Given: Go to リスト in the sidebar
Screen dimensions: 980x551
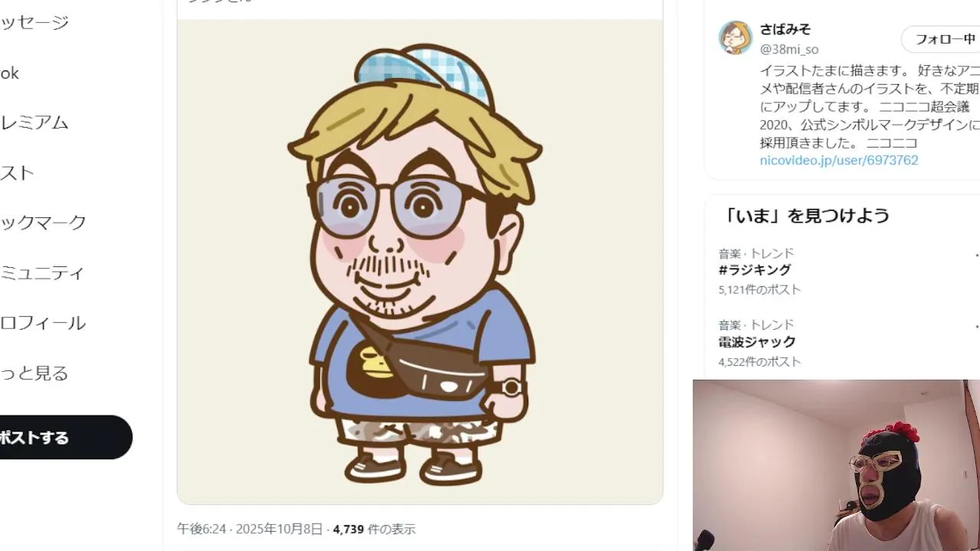Looking at the screenshot, I should tap(17, 173).
